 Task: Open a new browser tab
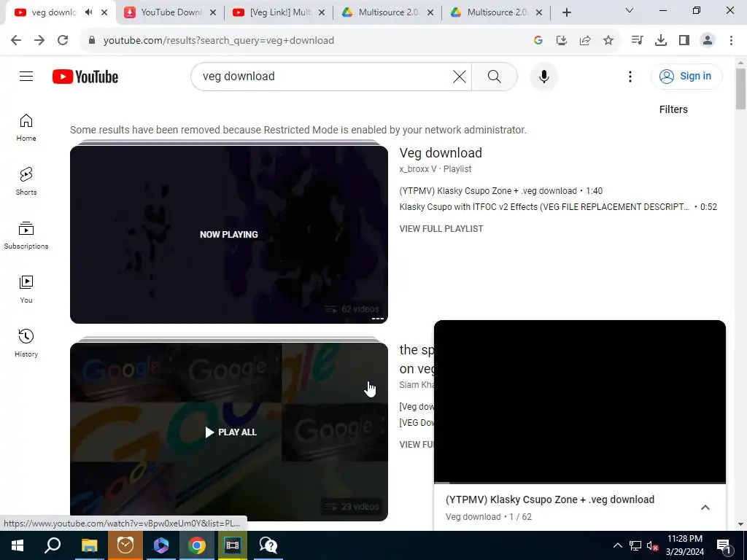pos(566,12)
